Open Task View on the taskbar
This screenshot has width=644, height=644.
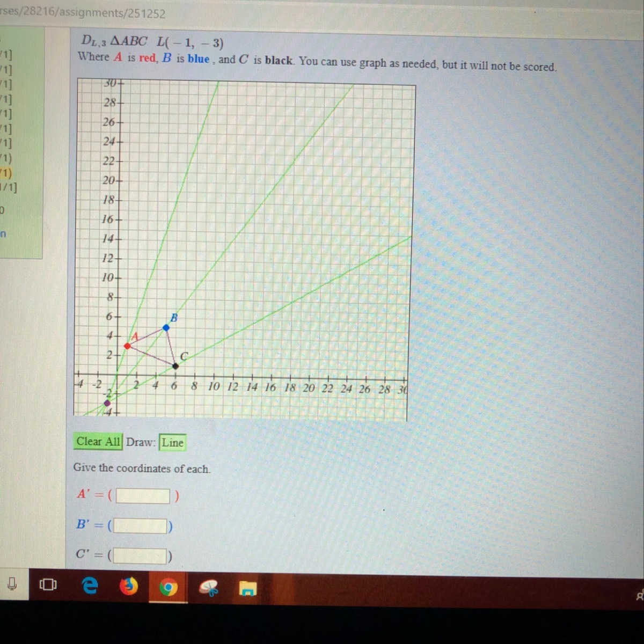coord(47,585)
